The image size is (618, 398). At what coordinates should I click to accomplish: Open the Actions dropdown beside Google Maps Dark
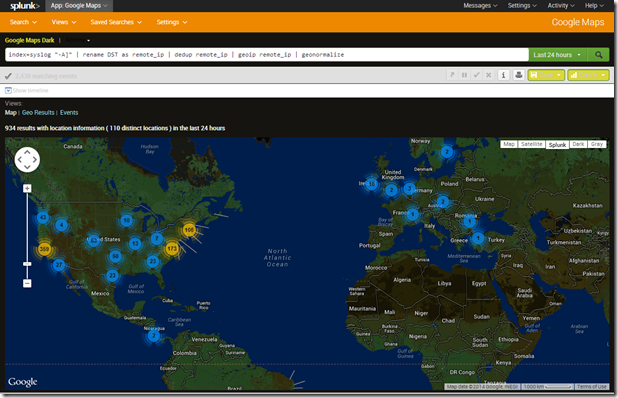click(78, 40)
